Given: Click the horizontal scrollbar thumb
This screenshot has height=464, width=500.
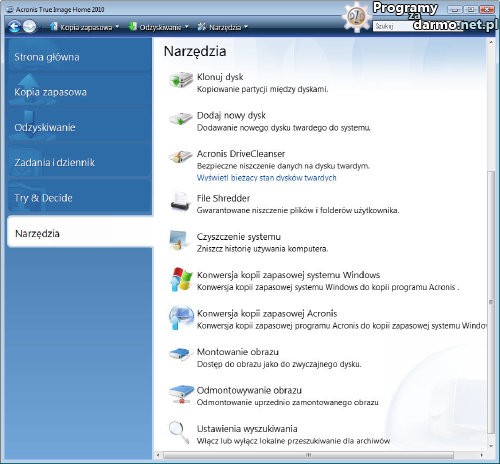Looking at the screenshot, I should tap(308, 455).
